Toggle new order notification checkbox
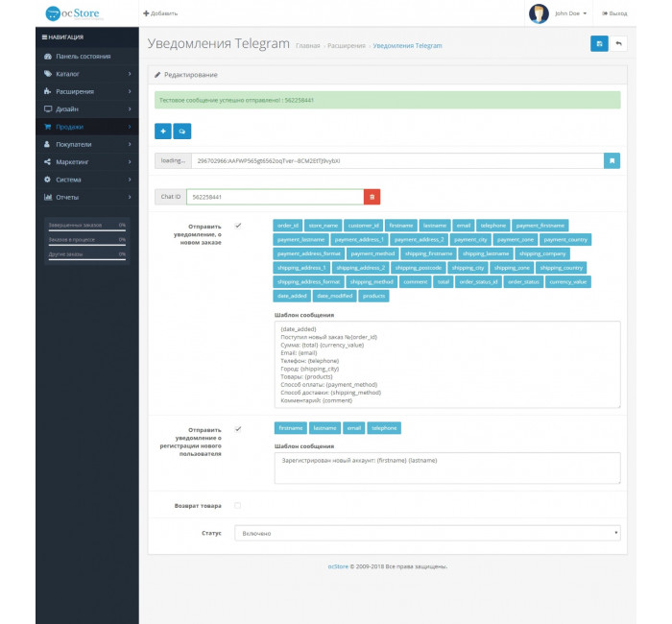 click(x=238, y=226)
